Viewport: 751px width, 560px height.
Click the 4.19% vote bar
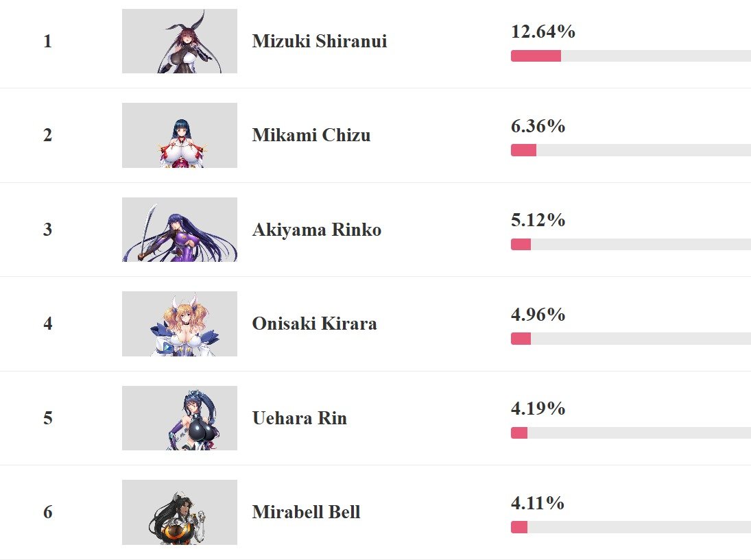click(631, 433)
